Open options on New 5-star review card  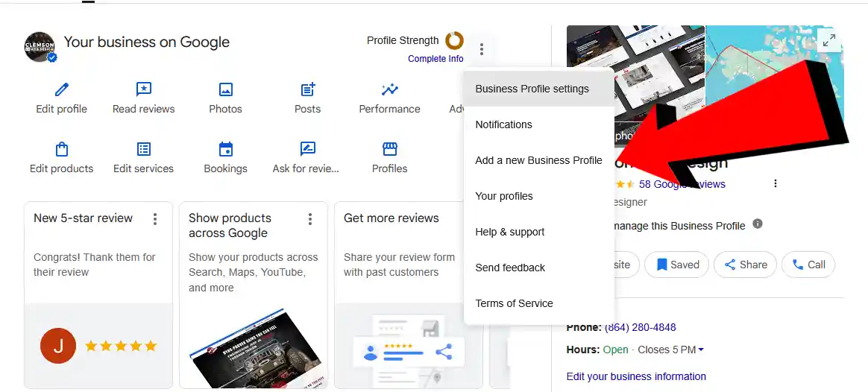(155, 219)
